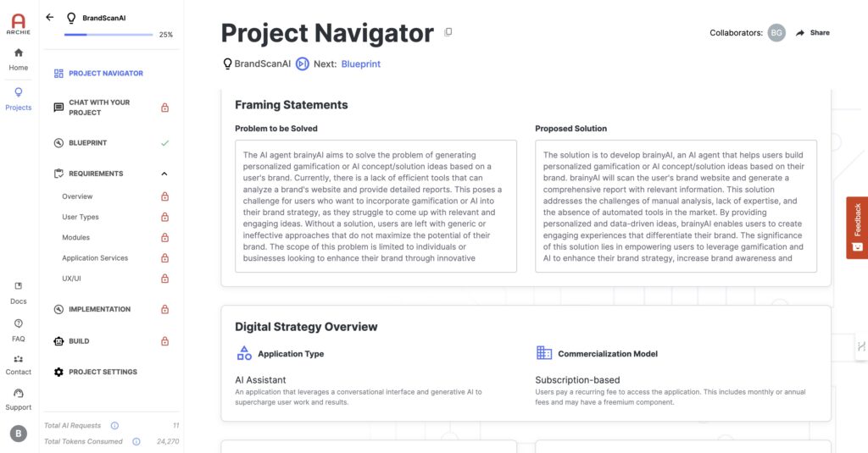This screenshot has height=453, width=868.
Task: Click inside the Problem to be Solved text box
Action: pyautogui.click(x=376, y=206)
